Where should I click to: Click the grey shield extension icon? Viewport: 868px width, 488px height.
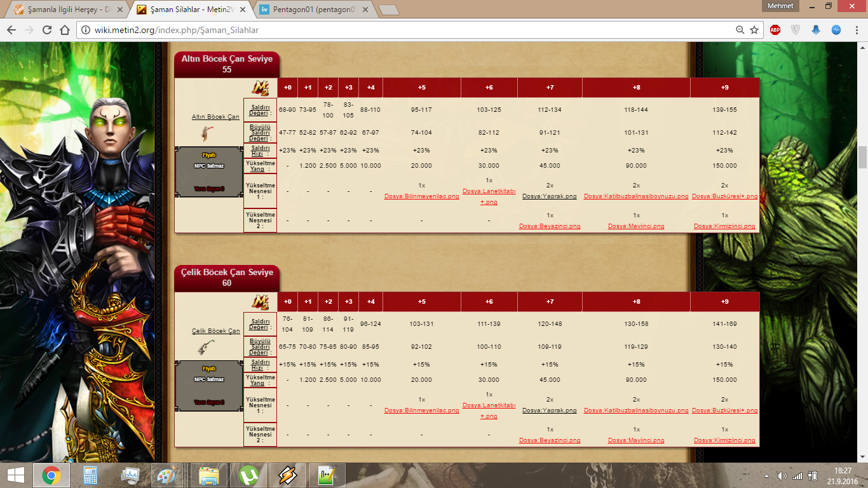[796, 30]
